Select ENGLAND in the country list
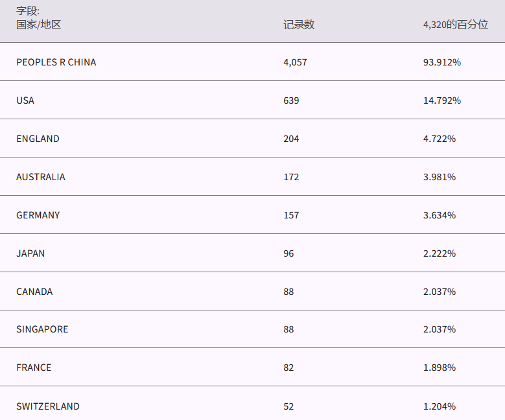The height and width of the screenshot is (420, 505). coord(38,139)
